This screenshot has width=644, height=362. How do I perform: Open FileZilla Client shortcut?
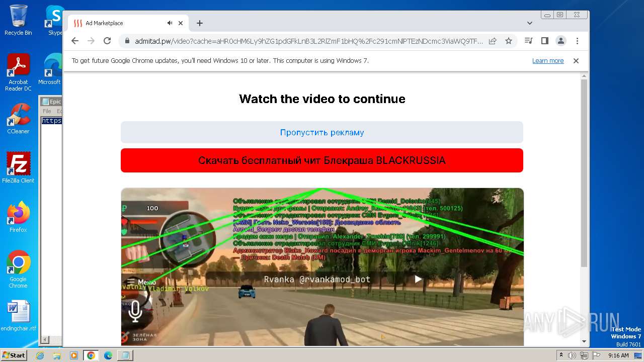point(18,168)
